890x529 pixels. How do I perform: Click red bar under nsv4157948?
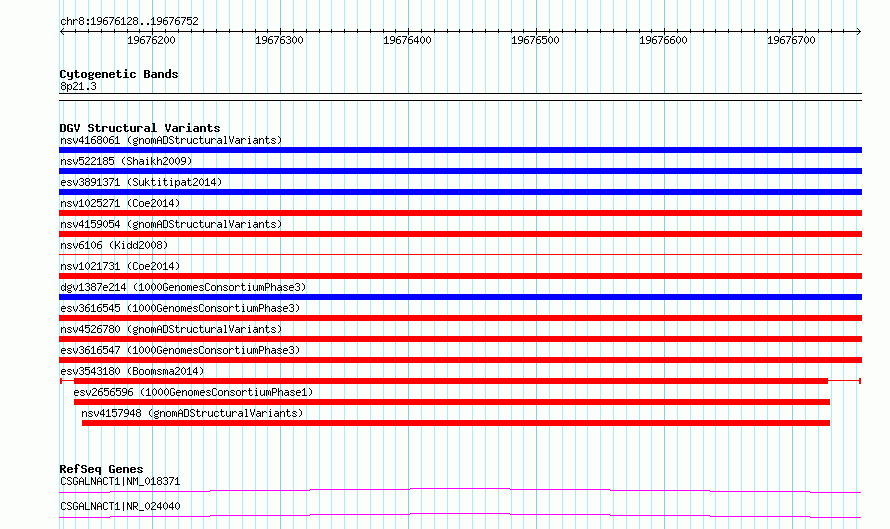click(456, 423)
